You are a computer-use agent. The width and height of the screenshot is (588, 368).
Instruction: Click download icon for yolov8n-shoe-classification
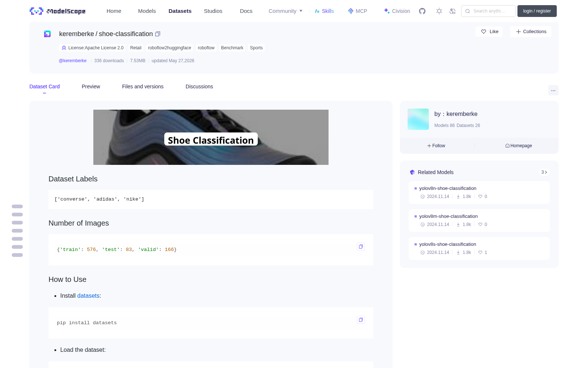click(458, 197)
